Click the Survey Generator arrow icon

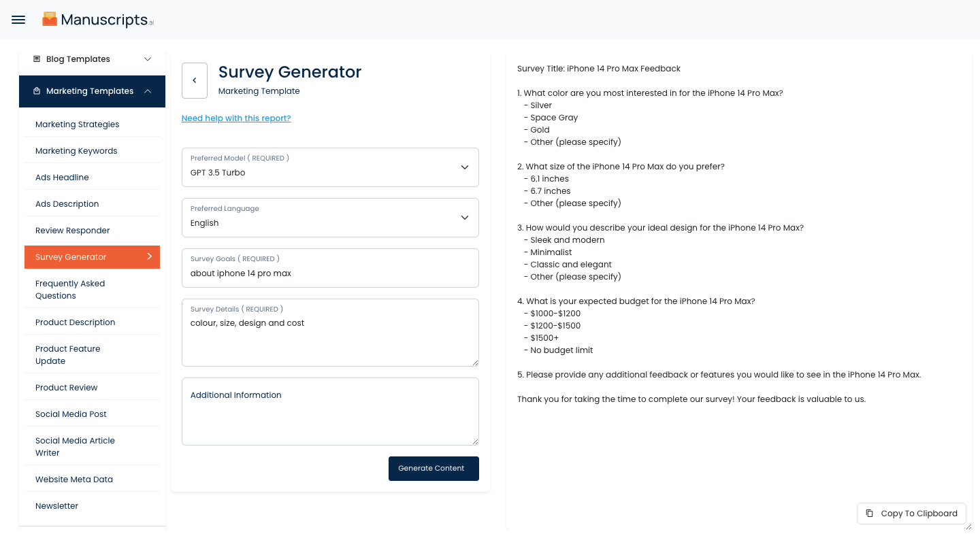pos(150,256)
